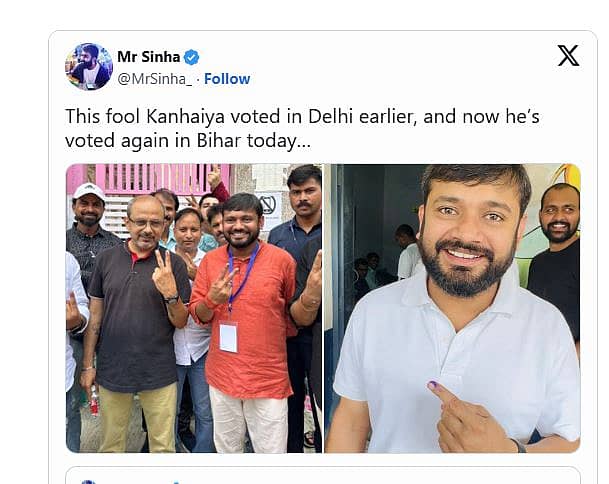Enlarge the left group photo
This screenshot has width=609, height=484.
[194, 308]
